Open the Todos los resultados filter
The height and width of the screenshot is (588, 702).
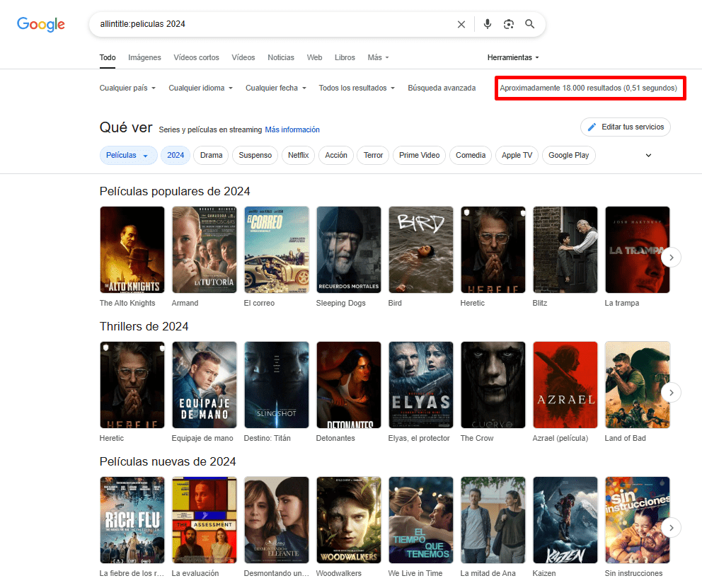(x=357, y=88)
